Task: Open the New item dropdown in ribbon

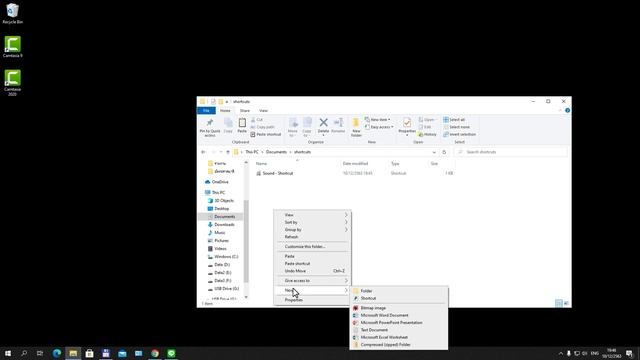Action: point(377,120)
